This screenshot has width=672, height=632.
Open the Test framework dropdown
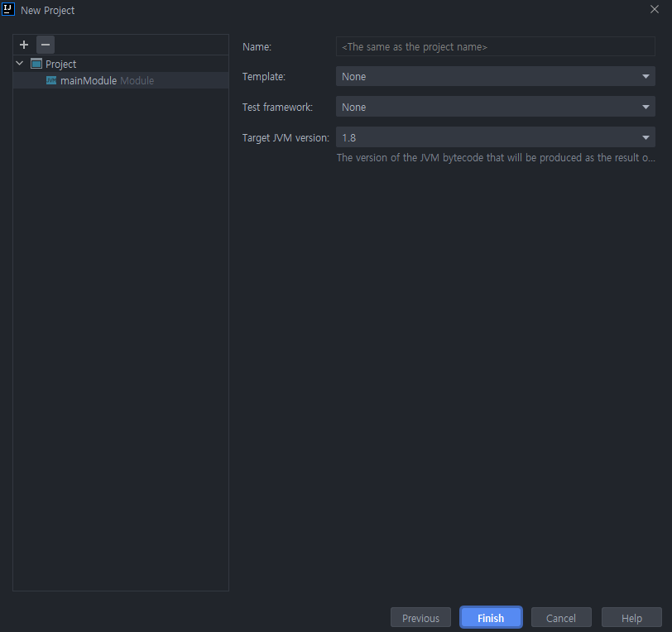pos(496,107)
